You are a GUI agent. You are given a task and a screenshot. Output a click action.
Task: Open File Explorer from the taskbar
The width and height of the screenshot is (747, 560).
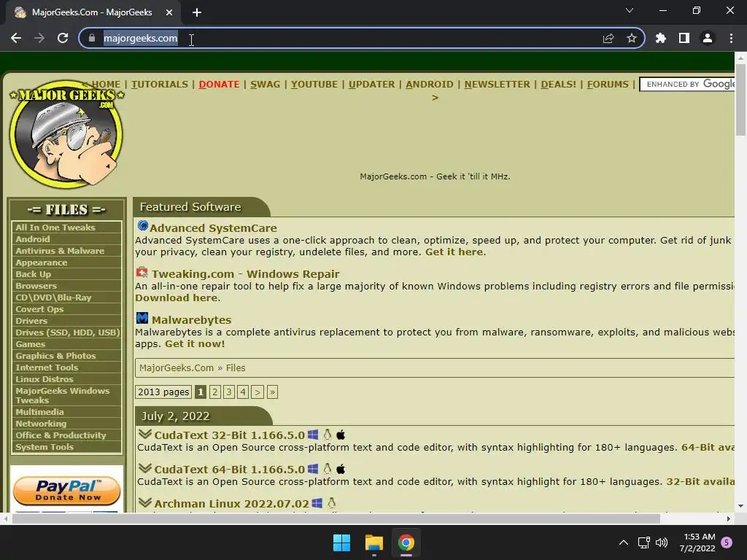click(x=374, y=542)
